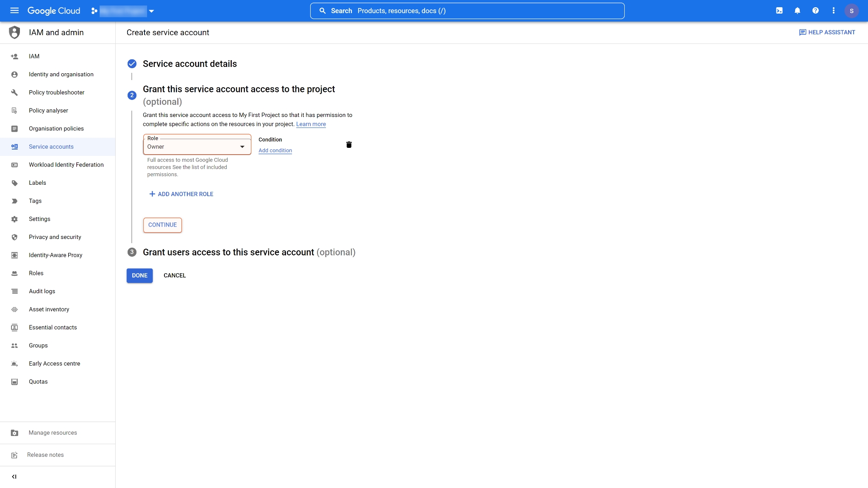The image size is (868, 488).
Task: Click the CONTINUE button
Action: (x=162, y=225)
